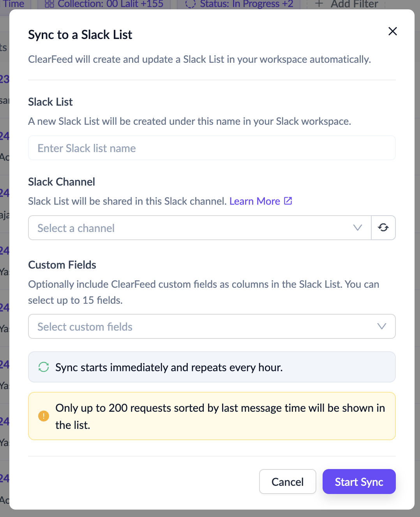Click the orange warning icon in the yellow banner
420x517 pixels.
tap(44, 416)
